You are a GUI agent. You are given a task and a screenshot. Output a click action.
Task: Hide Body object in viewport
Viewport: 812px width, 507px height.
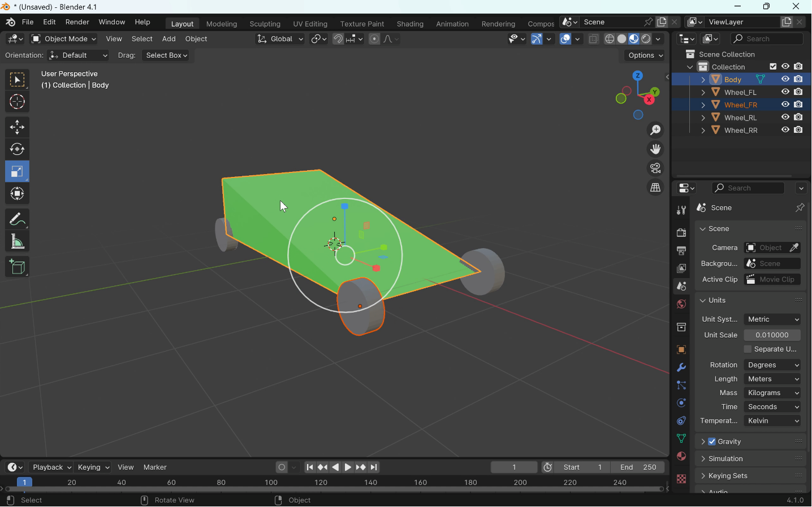(x=786, y=80)
